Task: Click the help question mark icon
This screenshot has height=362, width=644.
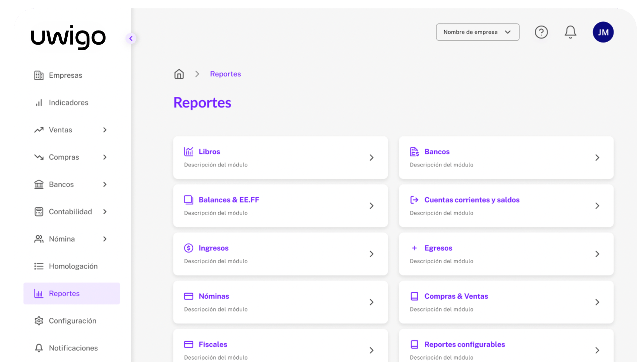Action: pyautogui.click(x=541, y=32)
